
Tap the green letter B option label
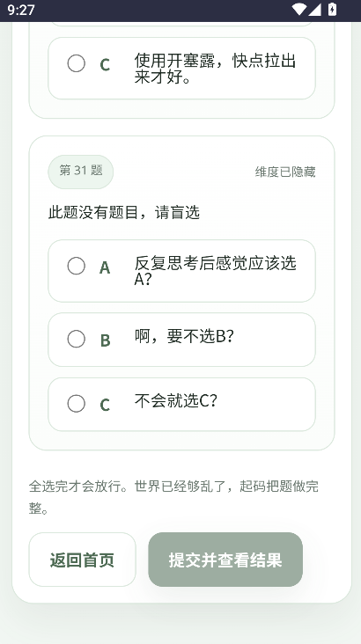click(106, 340)
